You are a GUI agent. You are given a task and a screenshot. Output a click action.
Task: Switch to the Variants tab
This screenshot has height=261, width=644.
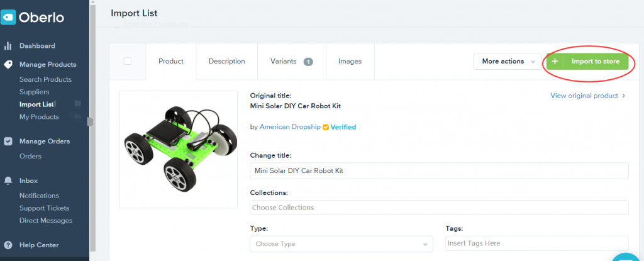(x=291, y=61)
